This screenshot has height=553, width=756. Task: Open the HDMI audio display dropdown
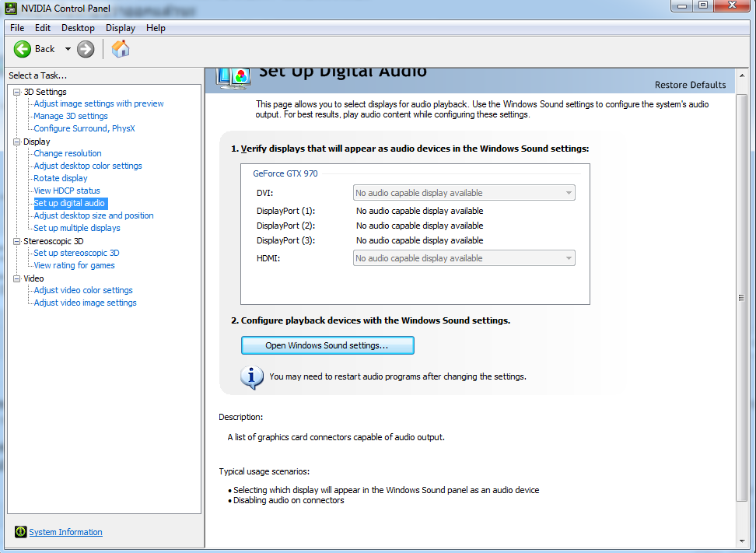click(x=464, y=258)
